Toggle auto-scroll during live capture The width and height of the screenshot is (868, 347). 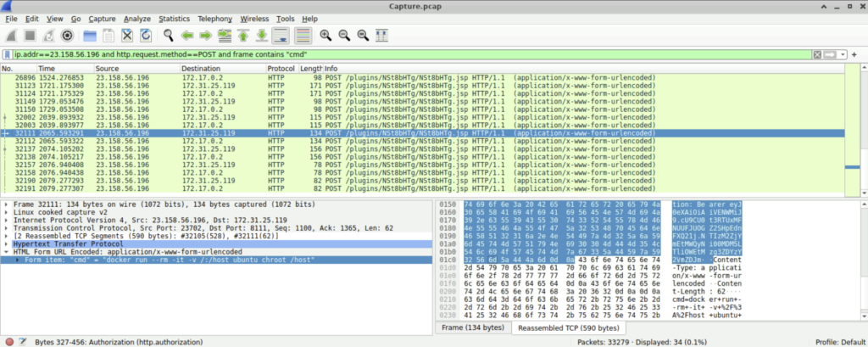click(x=281, y=36)
